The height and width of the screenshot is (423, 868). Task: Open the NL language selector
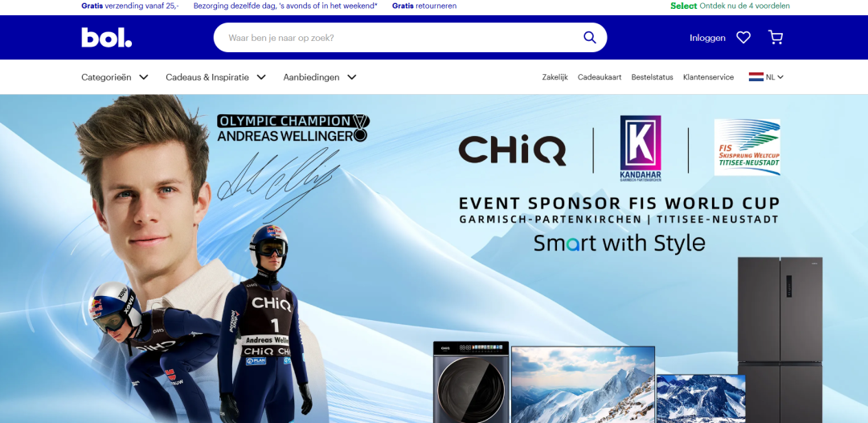point(766,77)
